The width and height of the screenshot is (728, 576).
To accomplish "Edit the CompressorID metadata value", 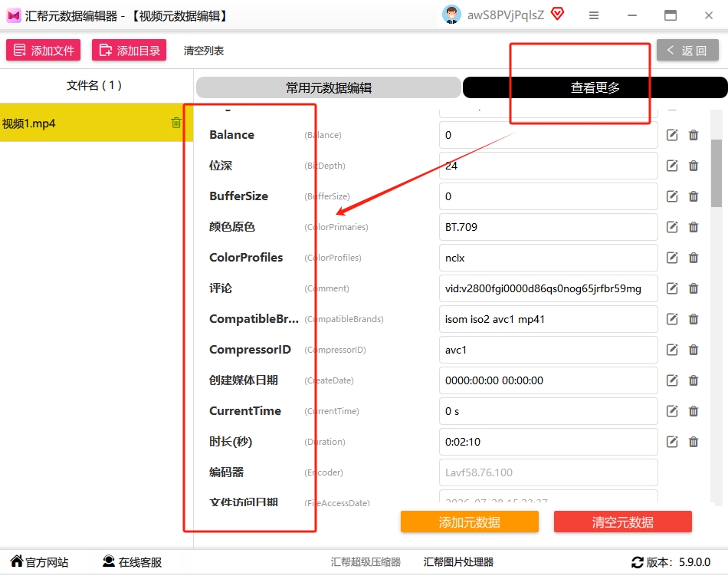I will coord(672,350).
